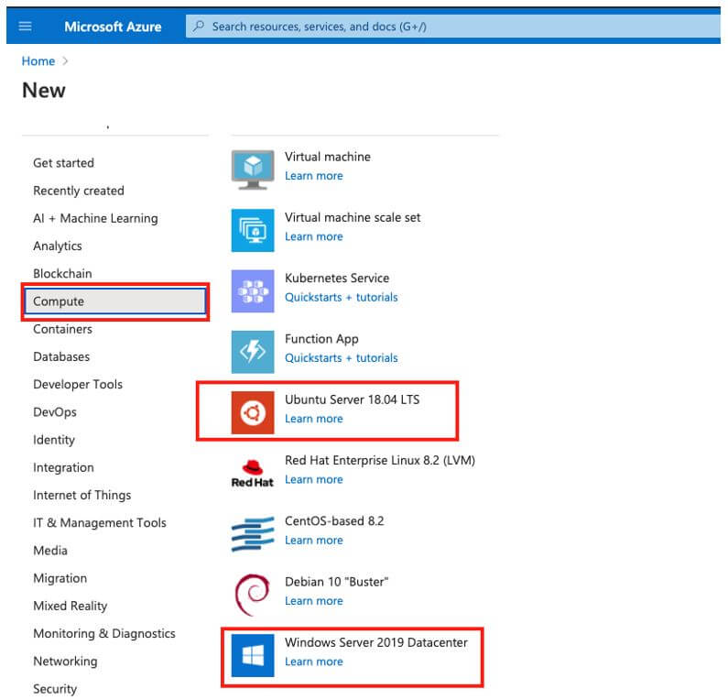Screen dimensions: 728x700
Task: Choose the Ubuntu Server logo icon
Action: [253, 412]
